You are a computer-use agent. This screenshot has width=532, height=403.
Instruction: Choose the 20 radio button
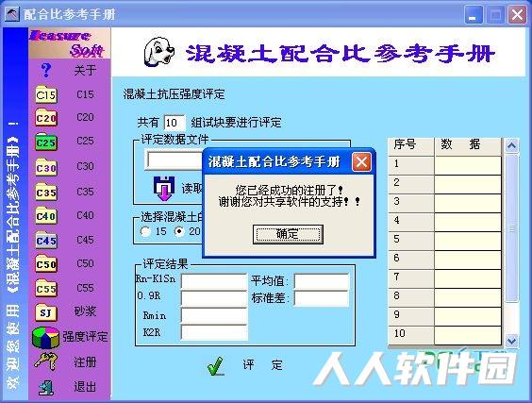click(179, 231)
